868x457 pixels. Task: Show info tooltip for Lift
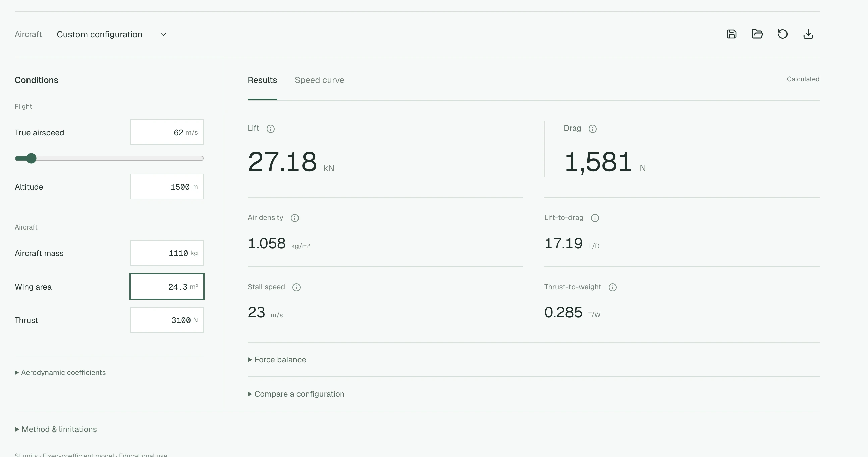click(271, 129)
